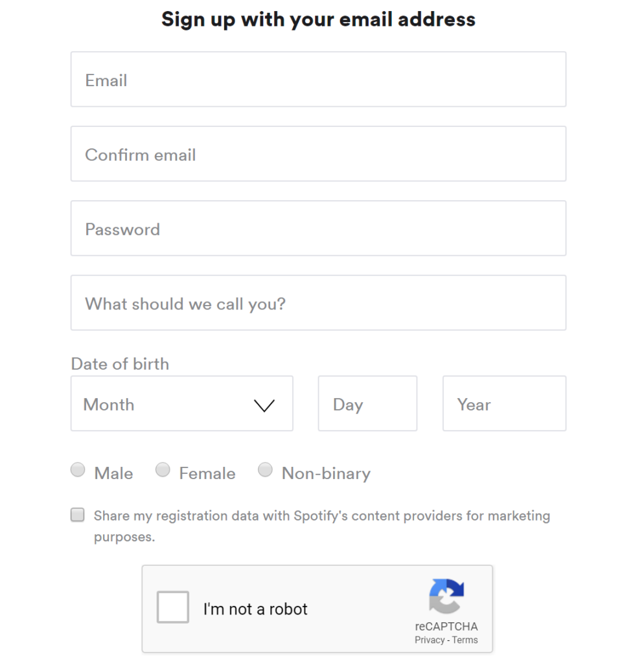Focus the Password field

click(318, 229)
